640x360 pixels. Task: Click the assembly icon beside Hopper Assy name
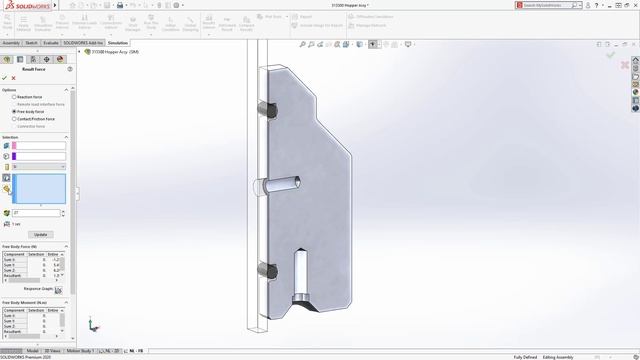pyautogui.click(x=87, y=52)
